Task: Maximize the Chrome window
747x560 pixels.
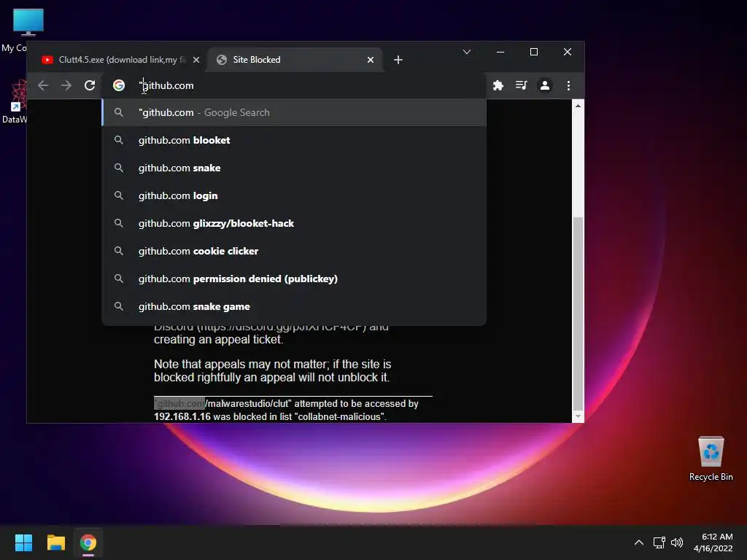Action: 533,52
